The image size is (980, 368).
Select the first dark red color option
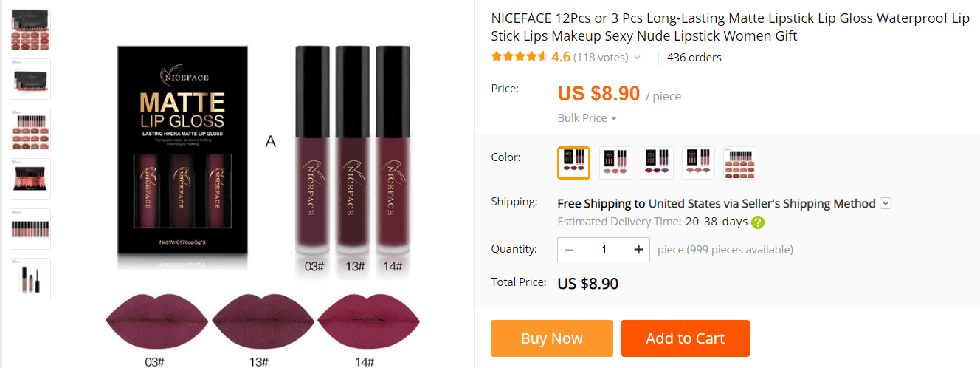click(573, 163)
